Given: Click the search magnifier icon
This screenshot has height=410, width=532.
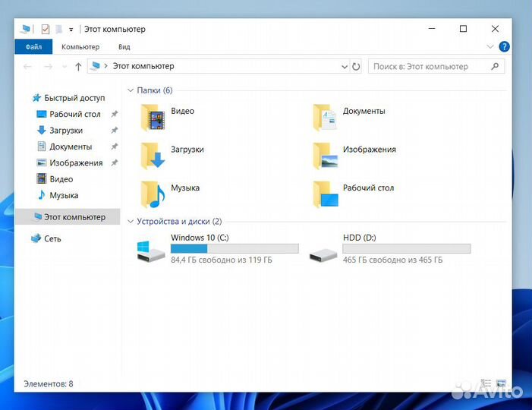Looking at the screenshot, I should tap(495, 66).
